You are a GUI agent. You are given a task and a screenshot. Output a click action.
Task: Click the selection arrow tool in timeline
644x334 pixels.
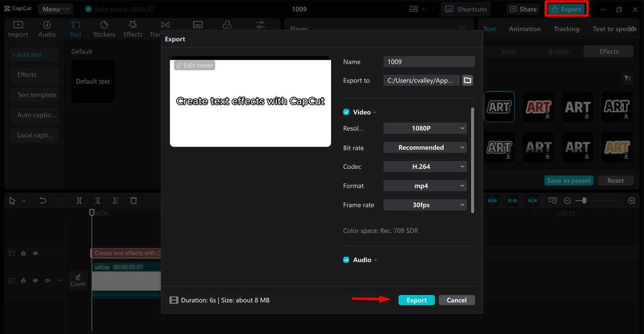(x=13, y=201)
